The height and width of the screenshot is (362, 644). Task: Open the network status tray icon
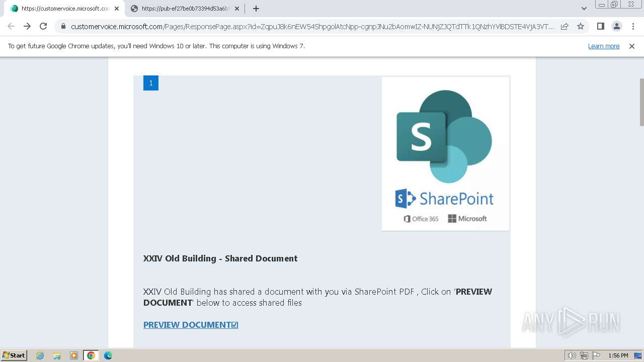pyautogui.click(x=584, y=355)
